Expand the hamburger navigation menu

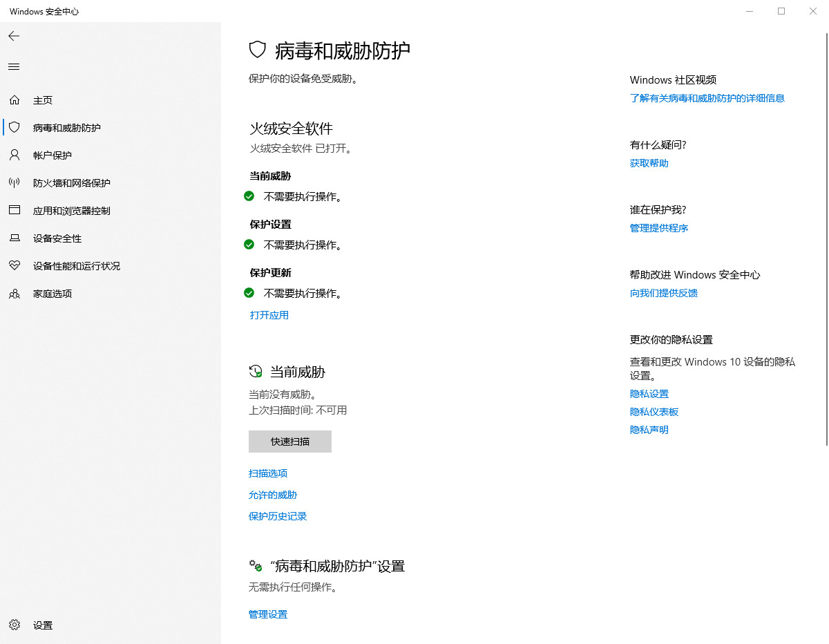coord(13,66)
